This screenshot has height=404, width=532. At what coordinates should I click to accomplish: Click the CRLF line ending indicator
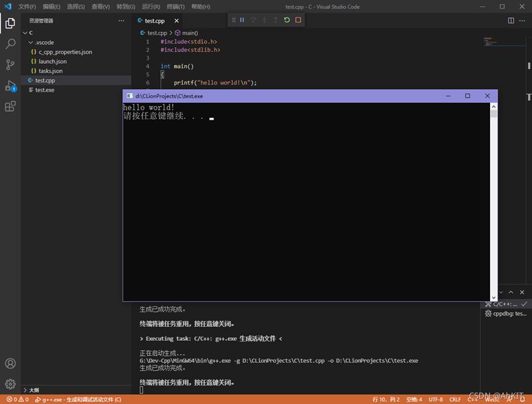coord(455,399)
